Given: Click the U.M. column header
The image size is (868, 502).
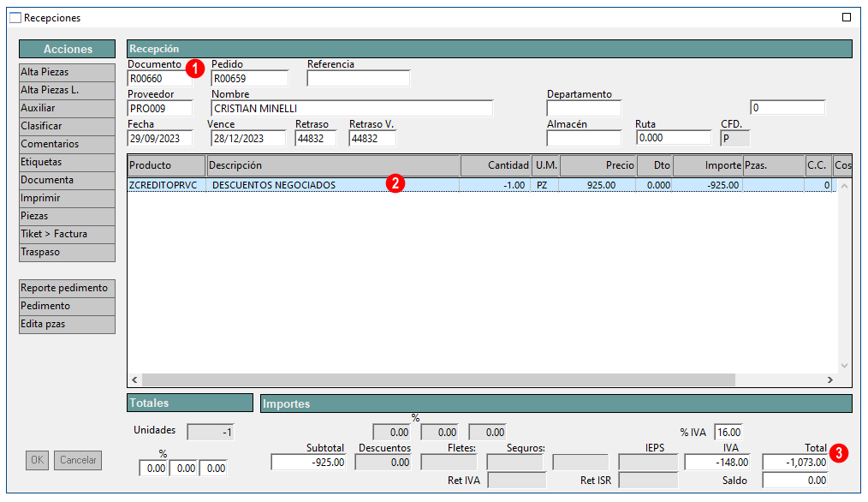Looking at the screenshot, I should pyautogui.click(x=546, y=165).
